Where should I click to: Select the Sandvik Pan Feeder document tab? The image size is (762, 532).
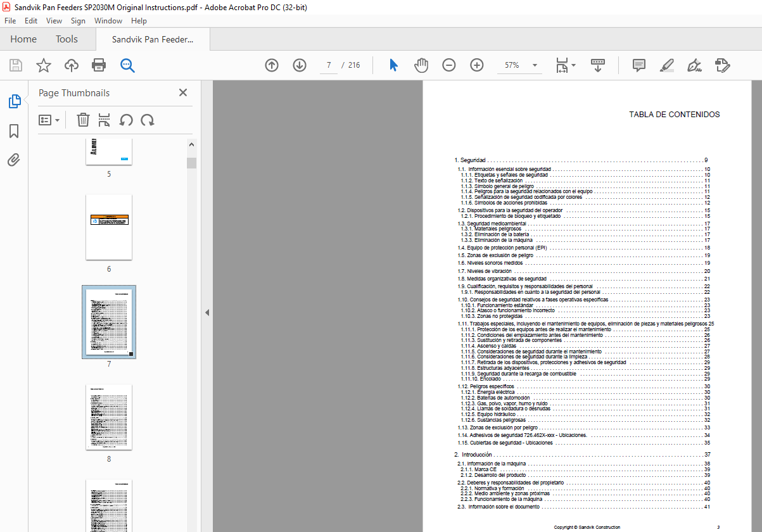pyautogui.click(x=153, y=39)
